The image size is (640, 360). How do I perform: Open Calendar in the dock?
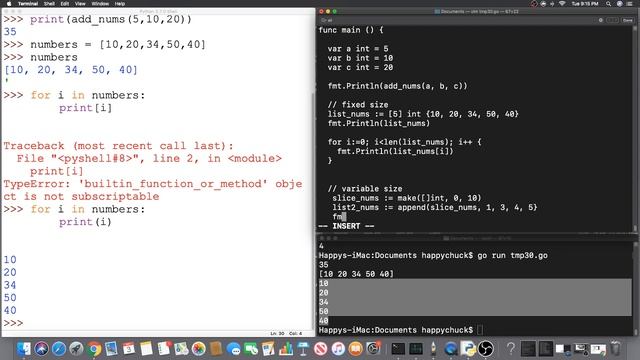(129, 349)
